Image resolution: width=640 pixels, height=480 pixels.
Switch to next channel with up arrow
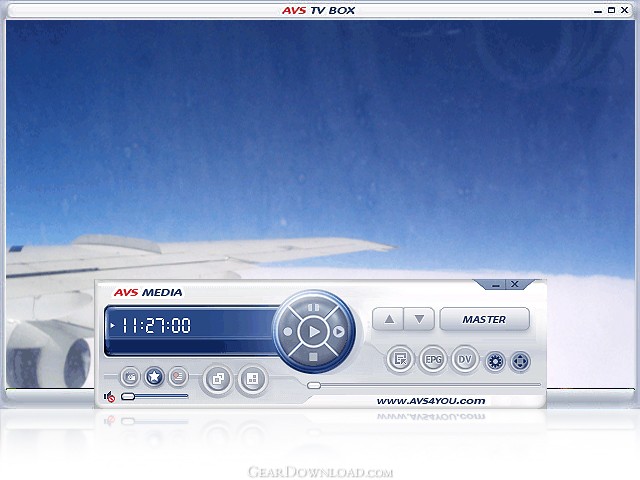[x=389, y=319]
